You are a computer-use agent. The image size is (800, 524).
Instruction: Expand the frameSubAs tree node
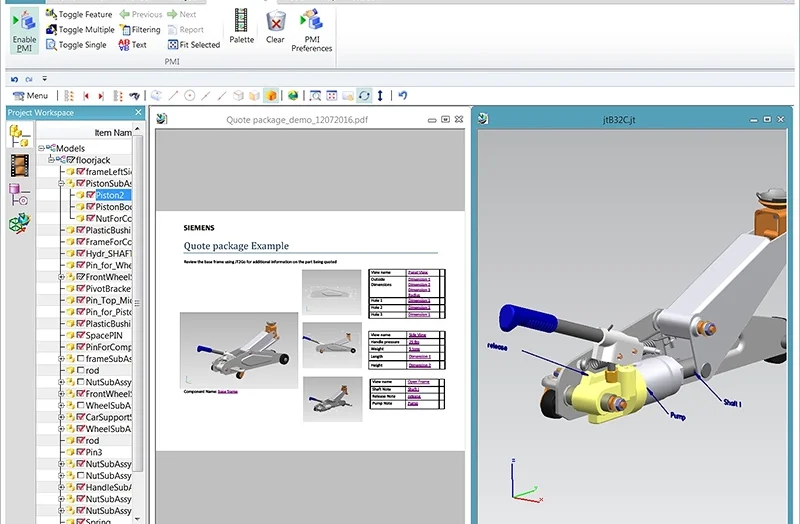click(61, 359)
